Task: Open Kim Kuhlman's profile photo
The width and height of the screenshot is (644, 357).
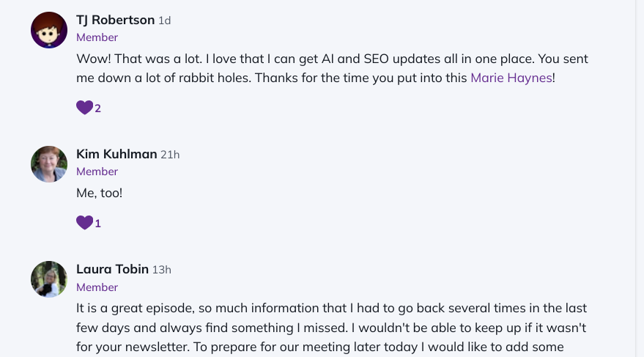Action: click(x=49, y=164)
